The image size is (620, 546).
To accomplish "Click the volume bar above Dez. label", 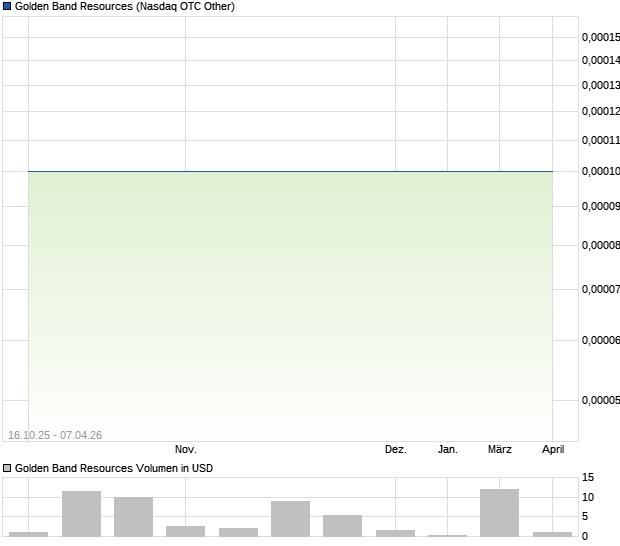I will (x=395, y=533).
